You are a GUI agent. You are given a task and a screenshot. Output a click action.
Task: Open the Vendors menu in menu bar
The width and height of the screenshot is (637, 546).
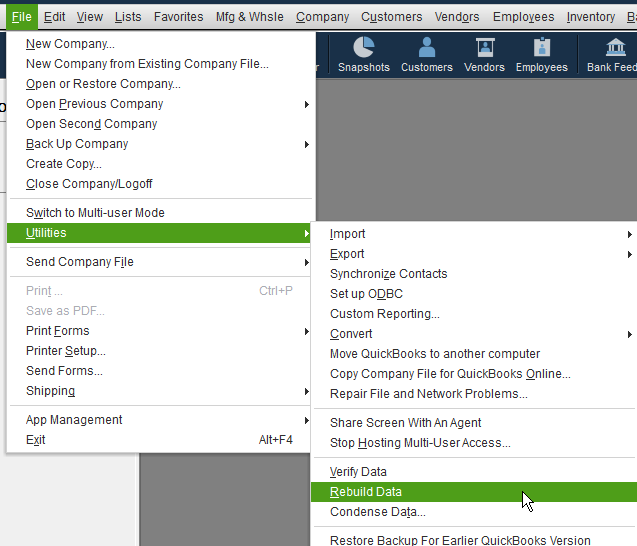(x=457, y=17)
